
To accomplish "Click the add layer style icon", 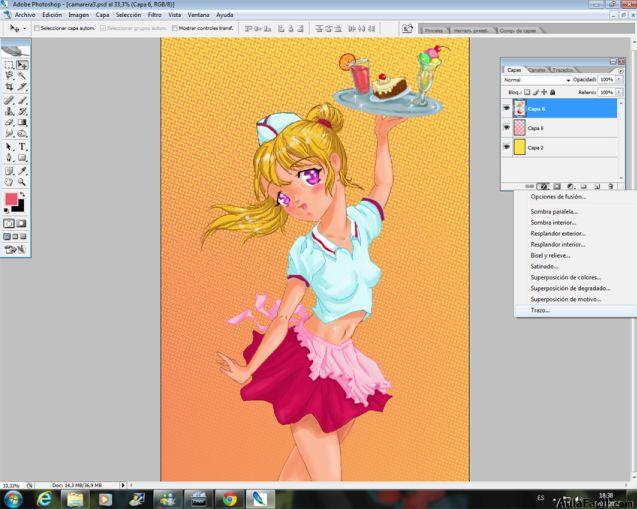I will (543, 186).
